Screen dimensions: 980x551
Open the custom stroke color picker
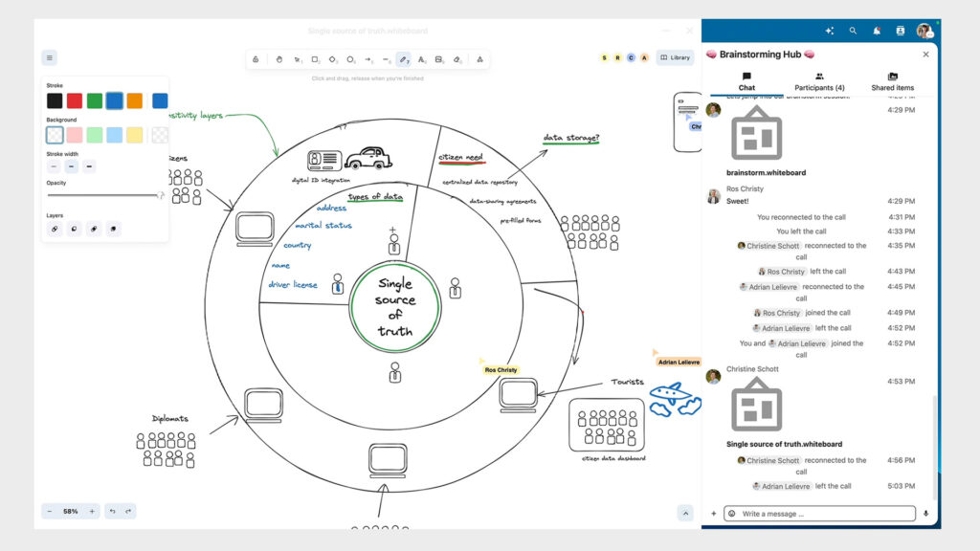point(160,100)
